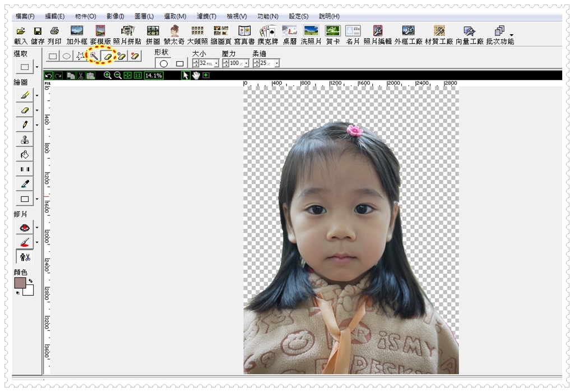Toggle rectangular selection mode

53,56
